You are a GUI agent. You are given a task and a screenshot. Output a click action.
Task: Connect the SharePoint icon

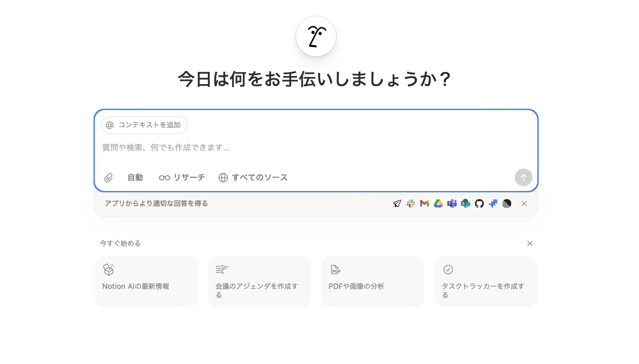coord(466,204)
